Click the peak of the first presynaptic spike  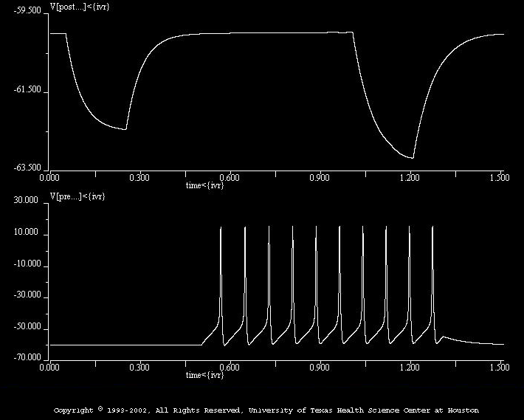tap(221, 227)
